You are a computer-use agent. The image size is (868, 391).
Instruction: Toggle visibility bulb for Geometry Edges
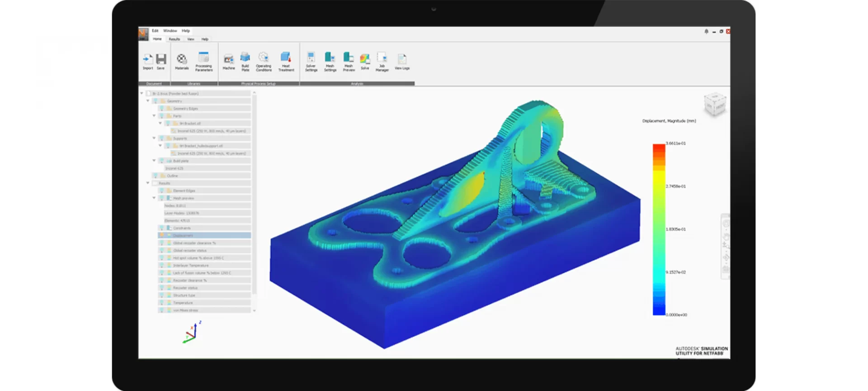tap(162, 109)
